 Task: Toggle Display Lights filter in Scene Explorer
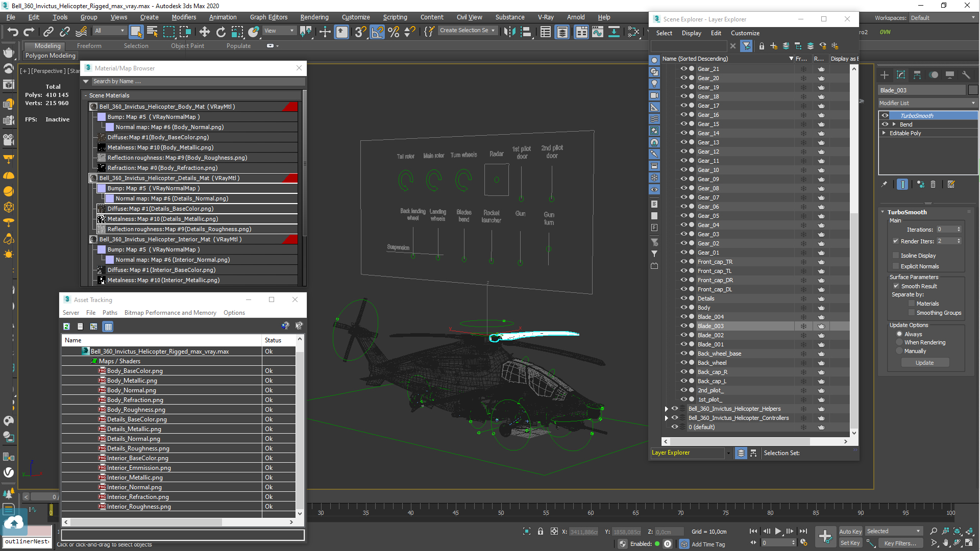pyautogui.click(x=654, y=84)
